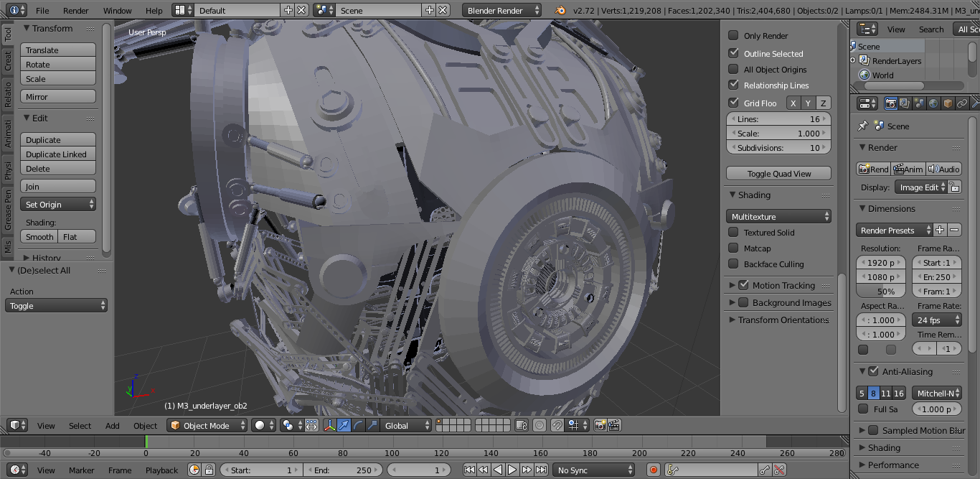The width and height of the screenshot is (980, 479).
Task: Open the Render Presets dropdown
Action: click(x=895, y=230)
